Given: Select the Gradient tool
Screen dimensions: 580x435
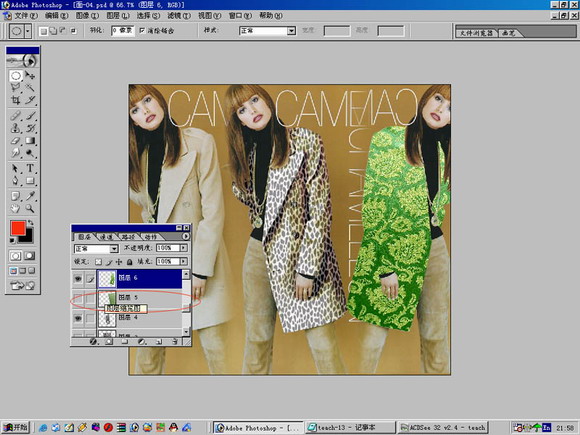Looking at the screenshot, I should (x=30, y=141).
